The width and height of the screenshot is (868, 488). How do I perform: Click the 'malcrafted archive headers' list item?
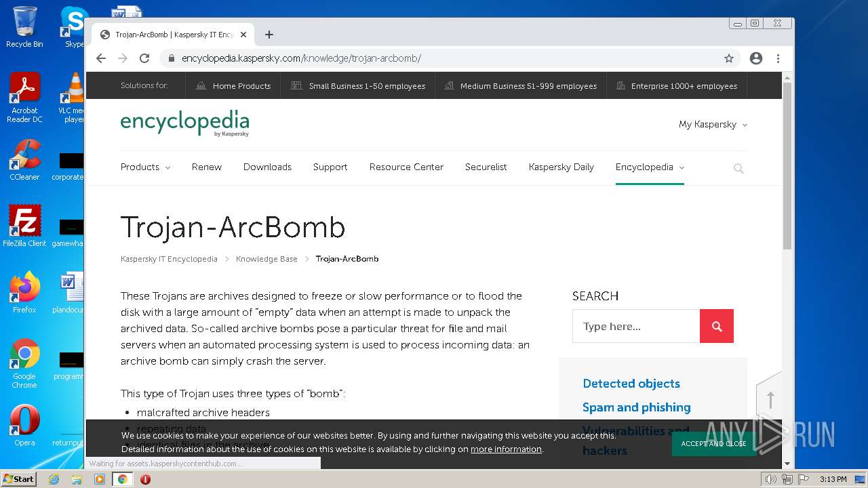[203, 412]
